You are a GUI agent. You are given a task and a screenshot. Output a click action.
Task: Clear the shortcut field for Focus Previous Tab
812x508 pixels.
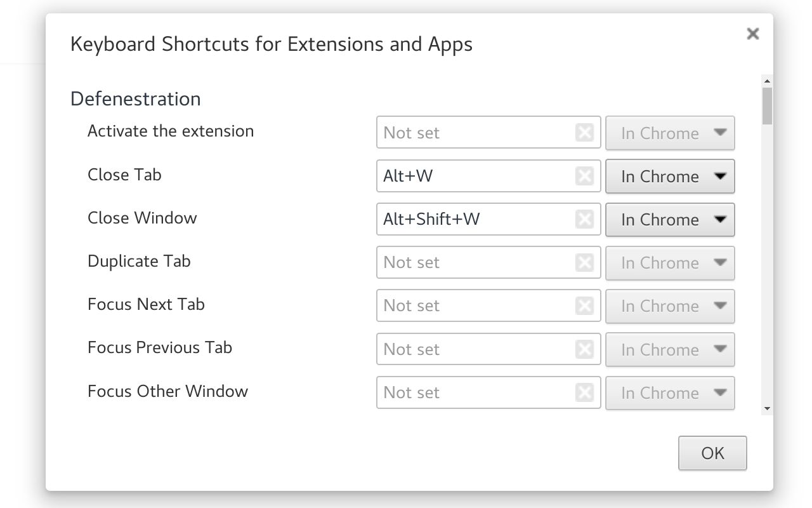point(584,349)
